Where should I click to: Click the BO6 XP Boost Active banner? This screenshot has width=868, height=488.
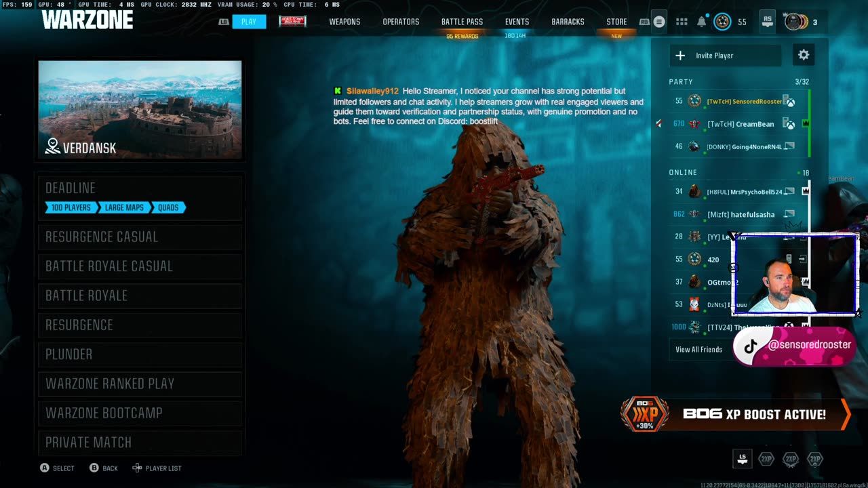[736, 414]
